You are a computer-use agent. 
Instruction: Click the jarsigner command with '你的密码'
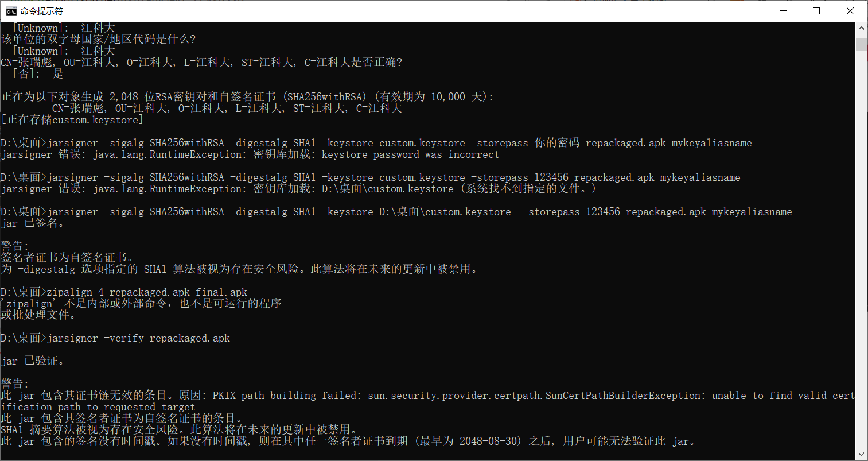376,142
